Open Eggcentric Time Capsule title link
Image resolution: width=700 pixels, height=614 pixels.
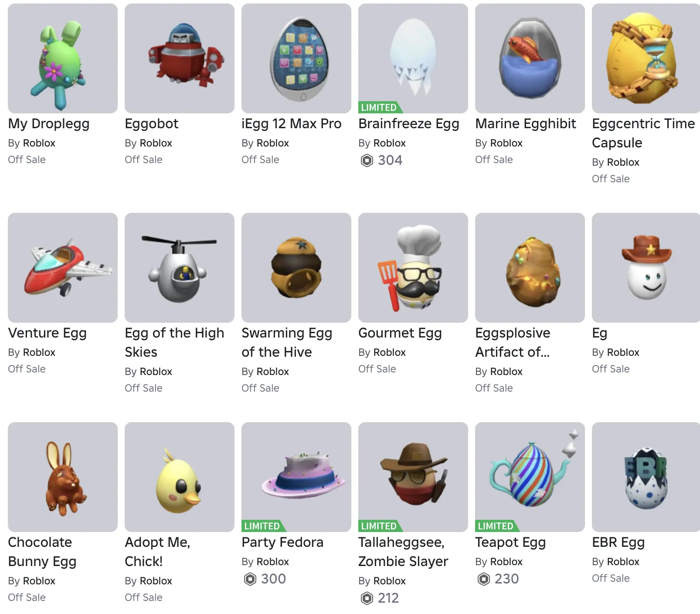click(x=643, y=133)
